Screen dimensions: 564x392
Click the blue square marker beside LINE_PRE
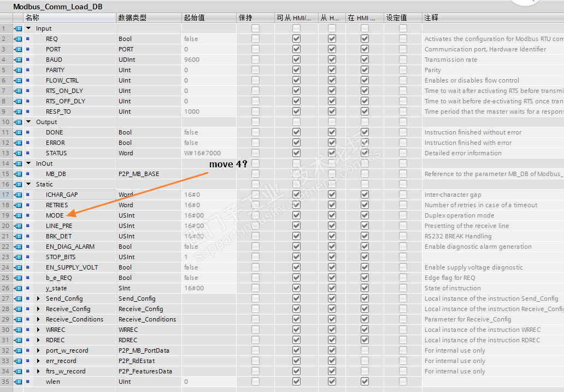tap(28, 226)
